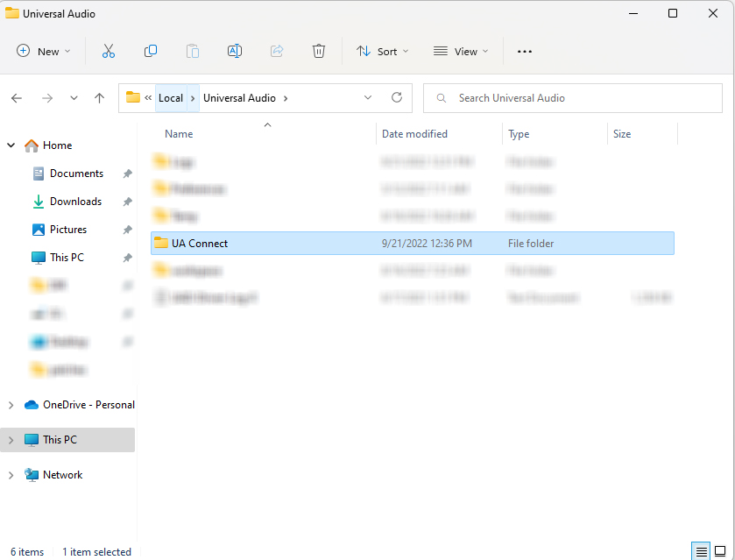Screen dimensions: 735x560
Task: Go up one directory level
Action: tap(100, 98)
